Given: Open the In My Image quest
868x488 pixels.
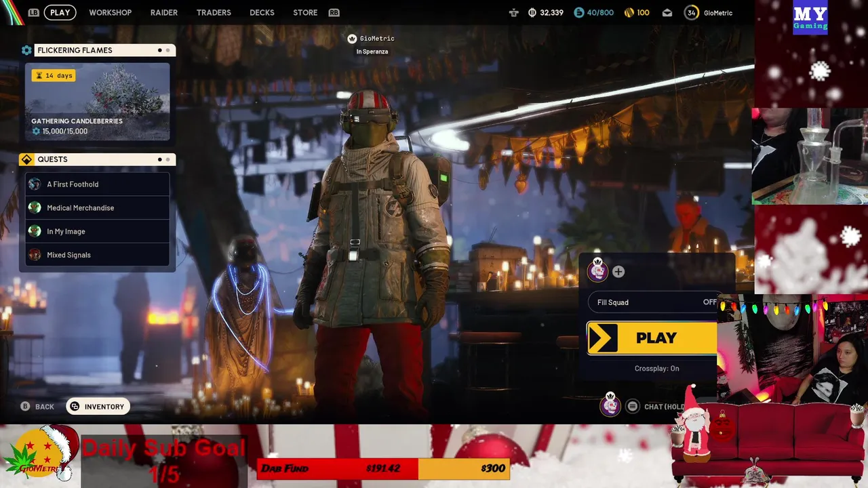Looking at the screenshot, I should click(97, 231).
